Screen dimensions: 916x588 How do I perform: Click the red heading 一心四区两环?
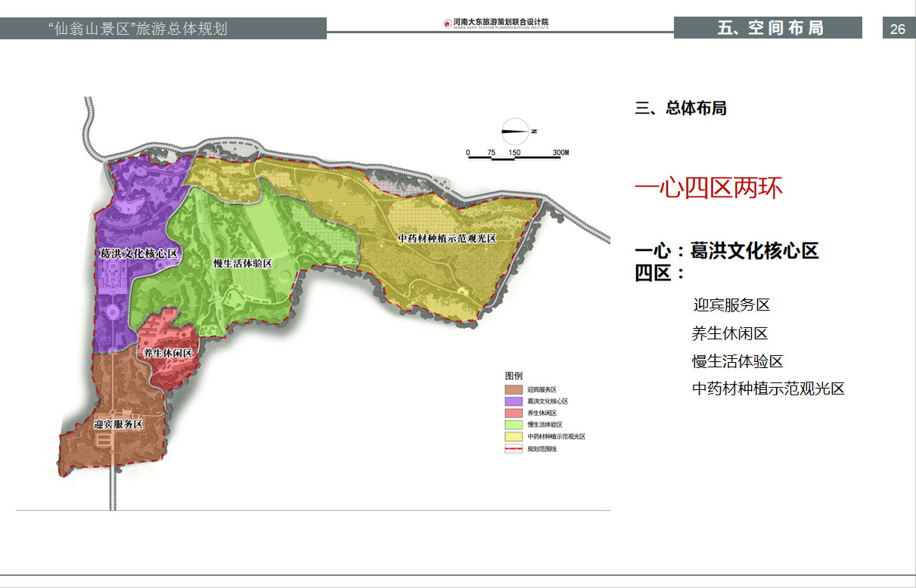pos(709,187)
